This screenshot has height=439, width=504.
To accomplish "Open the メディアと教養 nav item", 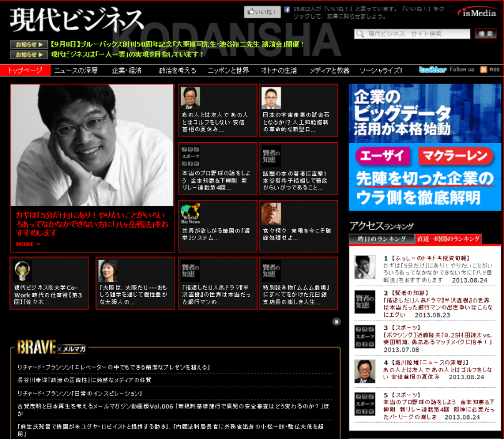I will 329,70.
